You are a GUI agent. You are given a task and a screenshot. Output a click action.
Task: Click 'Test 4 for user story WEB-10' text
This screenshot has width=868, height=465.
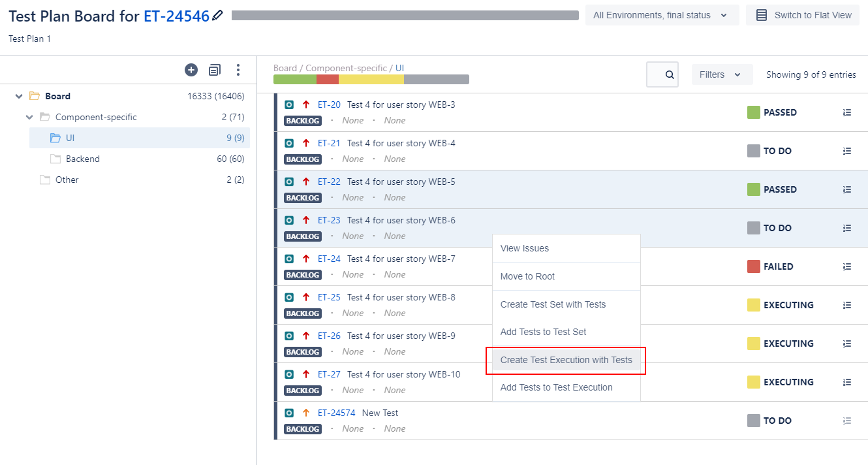click(404, 374)
